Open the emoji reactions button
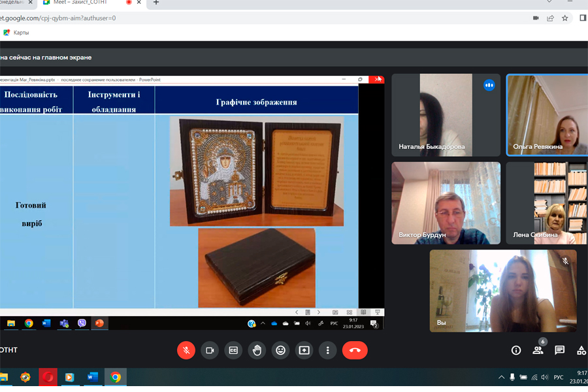The height and width of the screenshot is (392, 588). (x=280, y=350)
